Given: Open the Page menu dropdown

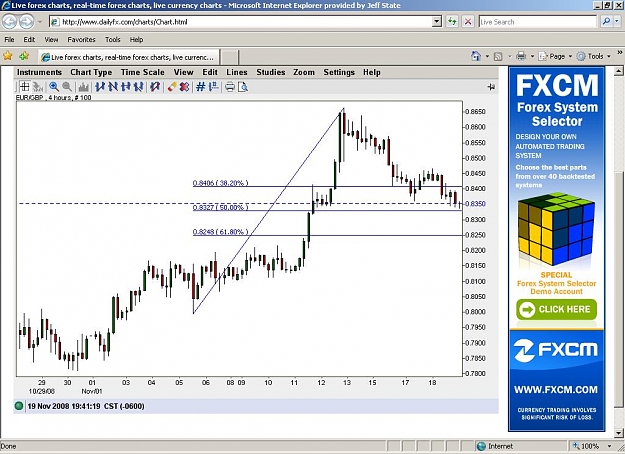Looking at the screenshot, I should coord(555,57).
